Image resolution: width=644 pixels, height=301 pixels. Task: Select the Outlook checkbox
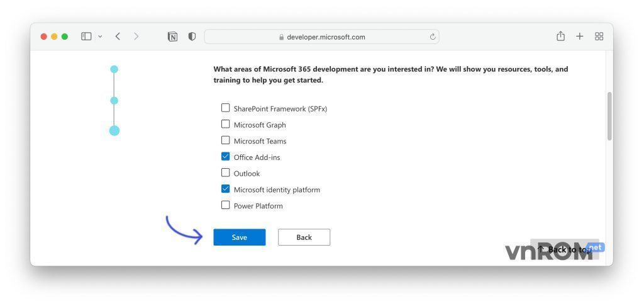(226, 173)
